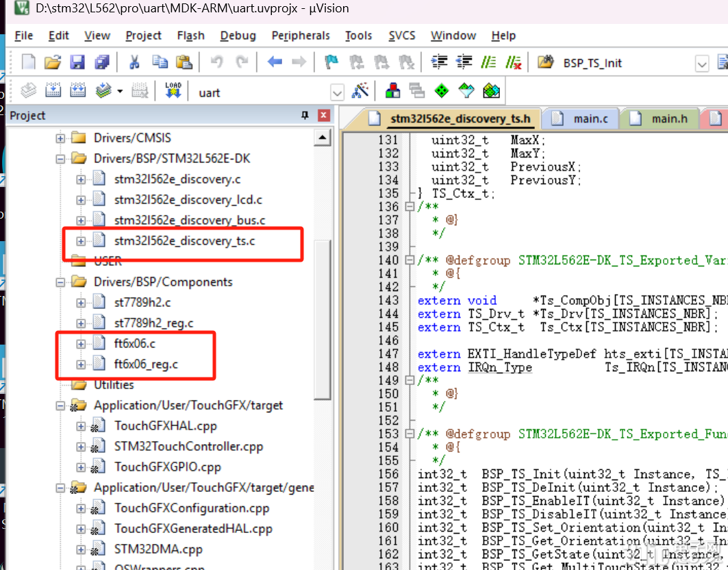Create a new file with toolbar icon
The width and height of the screenshot is (728, 570).
tap(28, 62)
